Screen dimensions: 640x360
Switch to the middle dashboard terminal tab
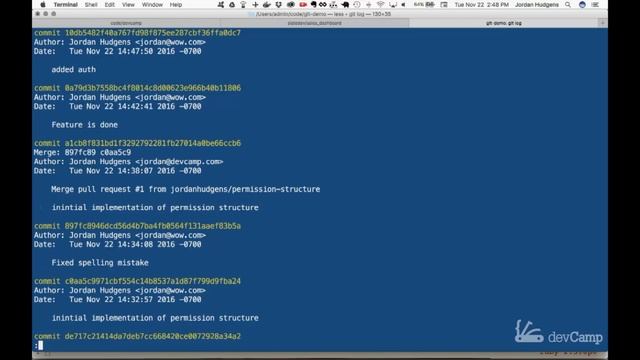coord(314,23)
